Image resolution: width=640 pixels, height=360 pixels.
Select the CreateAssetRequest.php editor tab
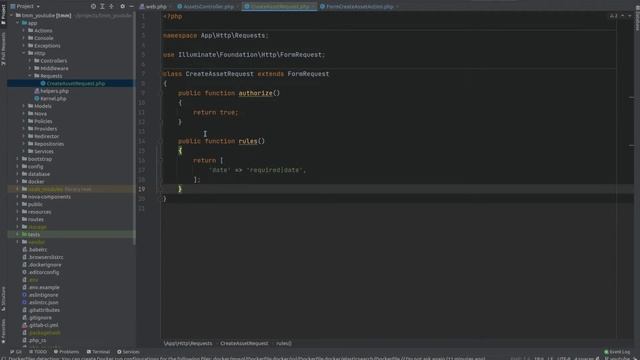coord(280,7)
